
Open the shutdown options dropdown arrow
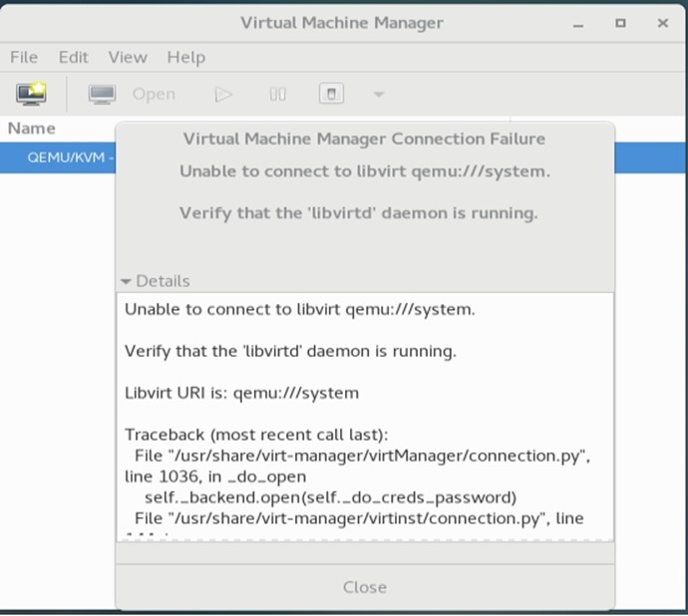(378, 95)
